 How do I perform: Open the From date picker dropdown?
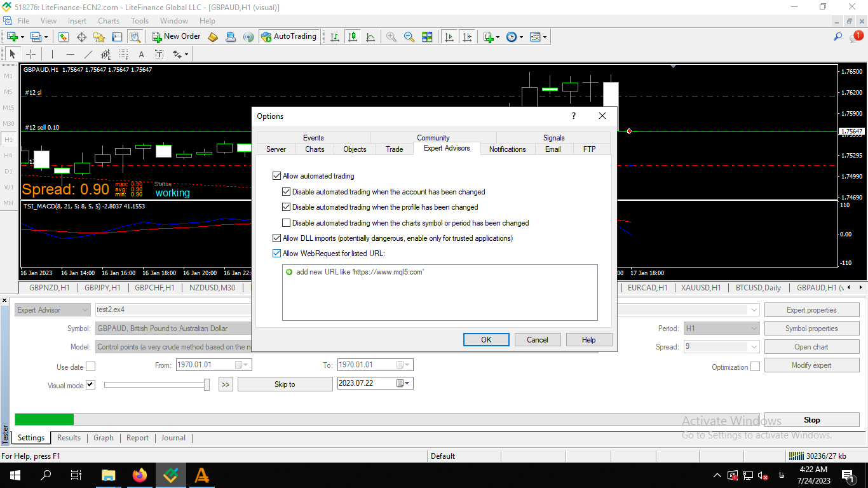[242, 365]
